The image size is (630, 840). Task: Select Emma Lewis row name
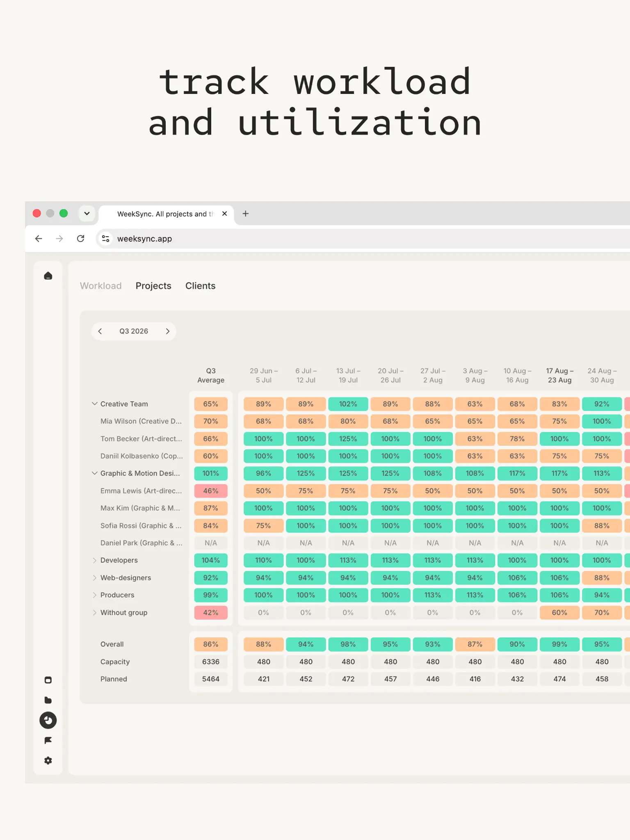coord(141,491)
